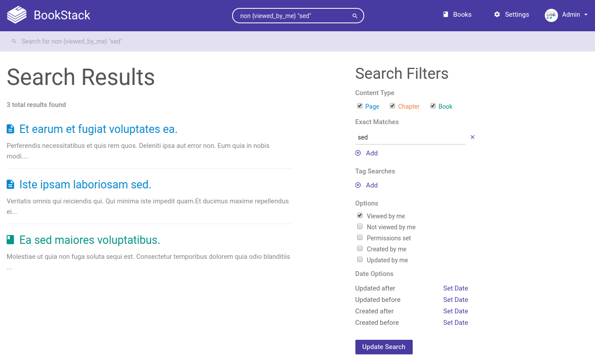Click plus icon under Exact Matches
595x364 pixels.
[358, 153]
